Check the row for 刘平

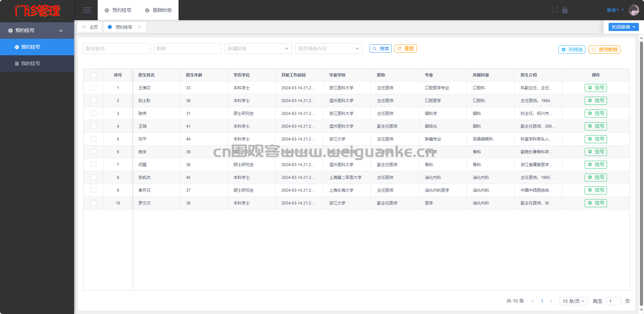point(94,139)
